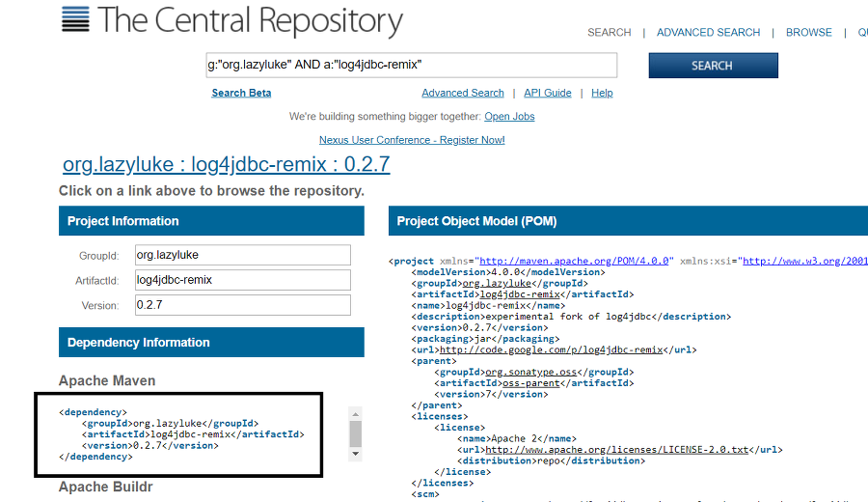
Task: Open org.lazyluke groupId link in POM
Action: pyautogui.click(x=497, y=283)
